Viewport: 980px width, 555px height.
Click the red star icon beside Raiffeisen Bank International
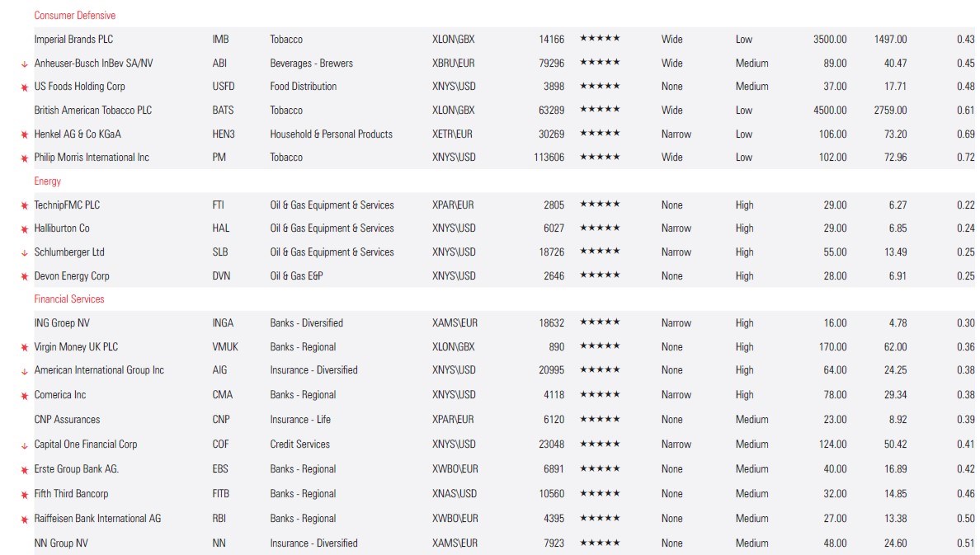[25, 519]
